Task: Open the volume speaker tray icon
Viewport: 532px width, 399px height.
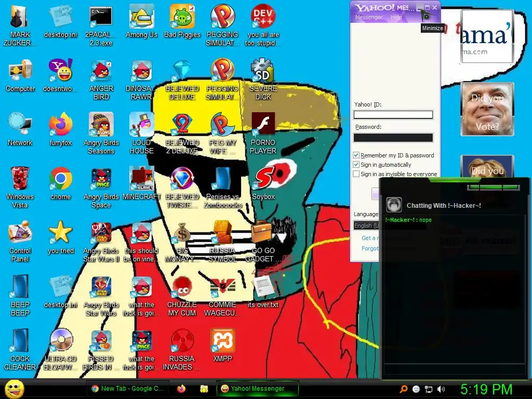Action: tap(441, 389)
